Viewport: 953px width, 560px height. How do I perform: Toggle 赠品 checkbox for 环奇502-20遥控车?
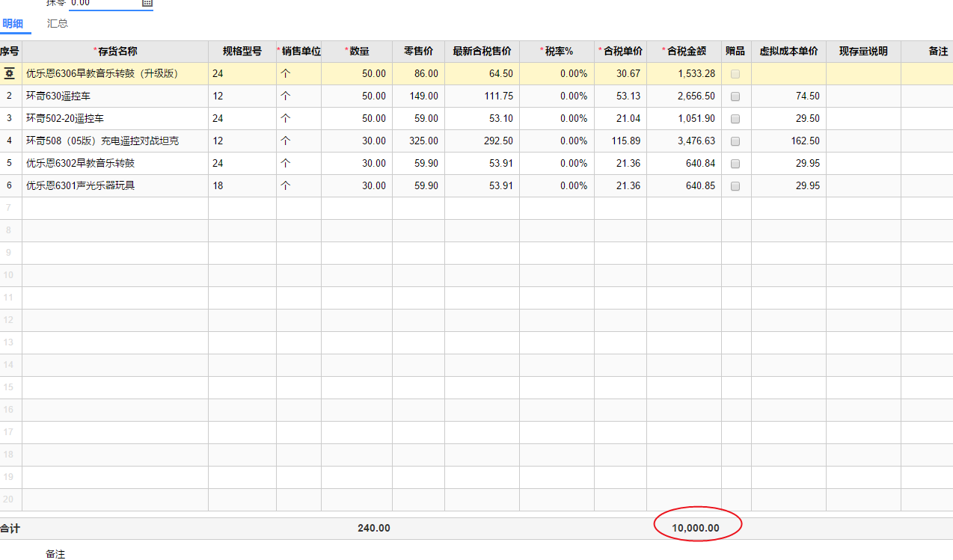(x=735, y=119)
